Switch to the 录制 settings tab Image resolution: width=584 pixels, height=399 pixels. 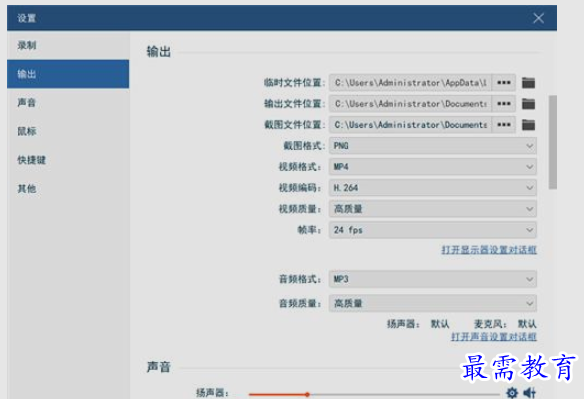[68, 45]
